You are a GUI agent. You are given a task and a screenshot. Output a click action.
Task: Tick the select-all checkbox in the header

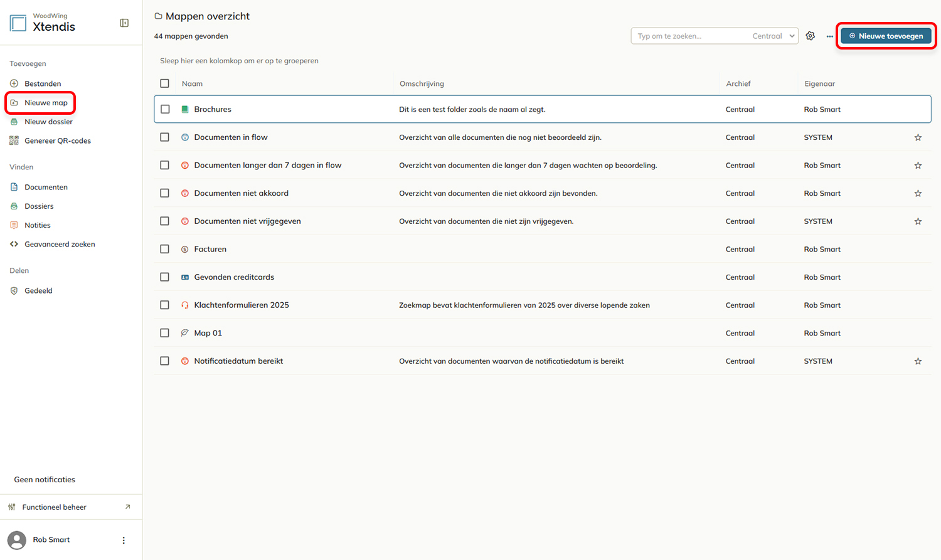(164, 83)
